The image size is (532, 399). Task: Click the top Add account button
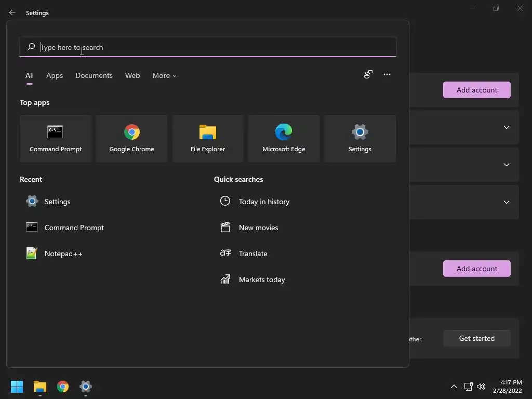pos(477,90)
